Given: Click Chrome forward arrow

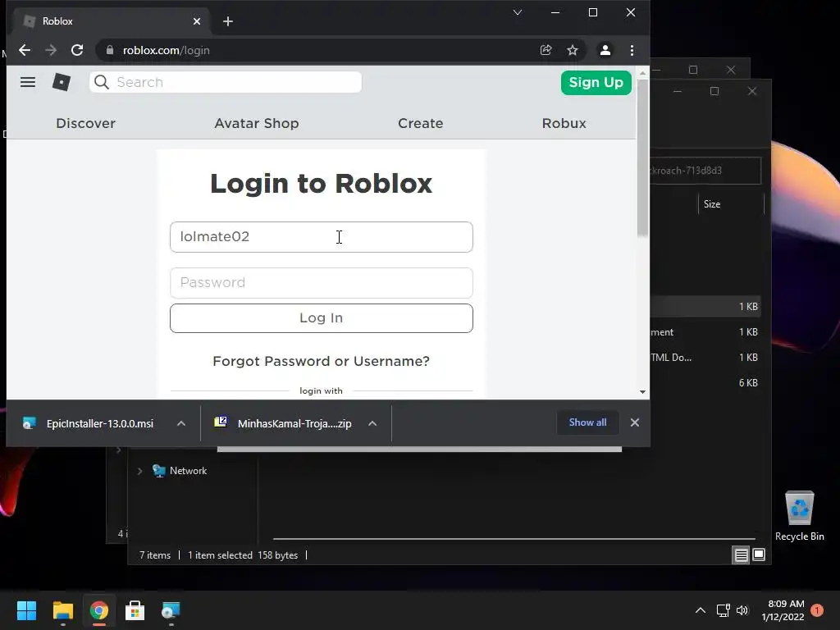Looking at the screenshot, I should point(51,50).
